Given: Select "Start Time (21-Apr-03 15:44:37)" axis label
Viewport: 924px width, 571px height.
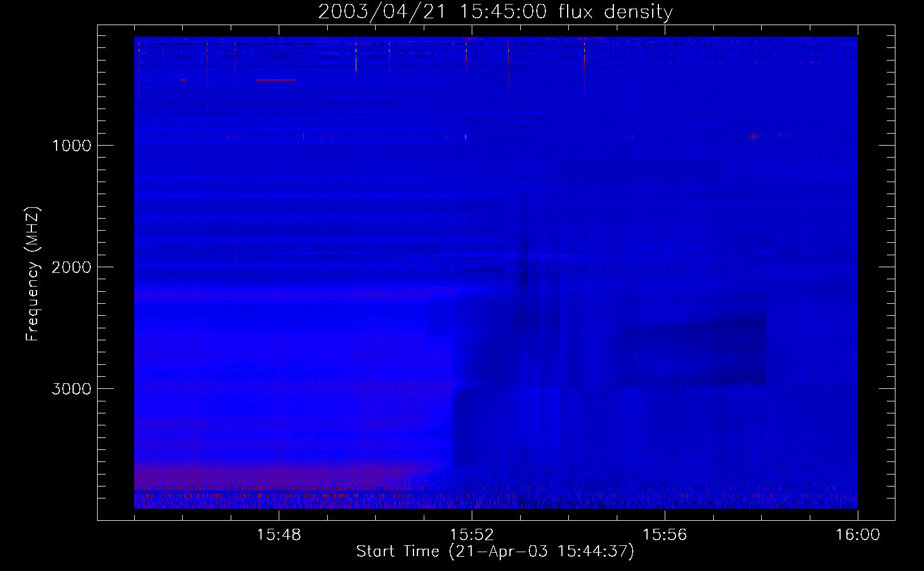Looking at the screenshot, I should [495, 552].
